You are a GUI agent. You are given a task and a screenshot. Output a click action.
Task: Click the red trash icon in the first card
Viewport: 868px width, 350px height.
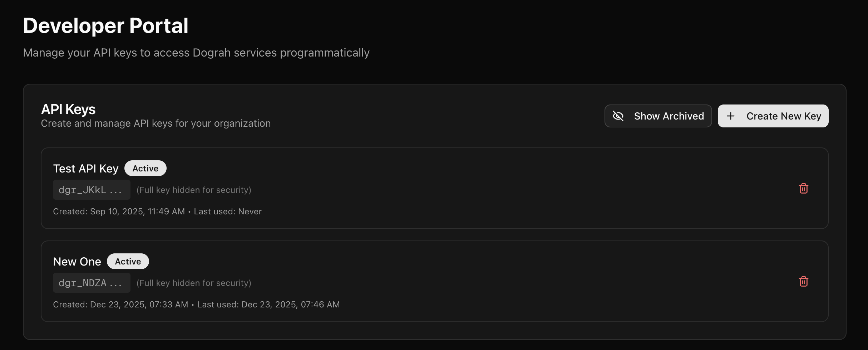804,189
